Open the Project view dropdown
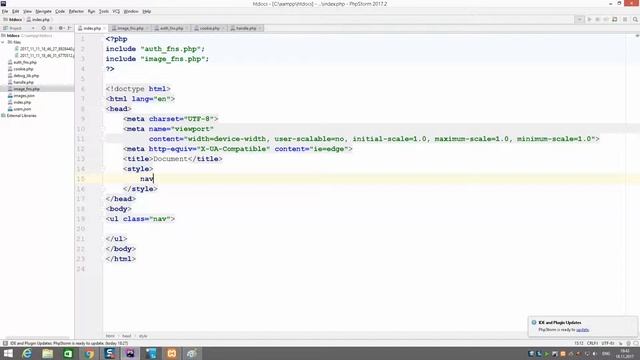 (33, 28)
